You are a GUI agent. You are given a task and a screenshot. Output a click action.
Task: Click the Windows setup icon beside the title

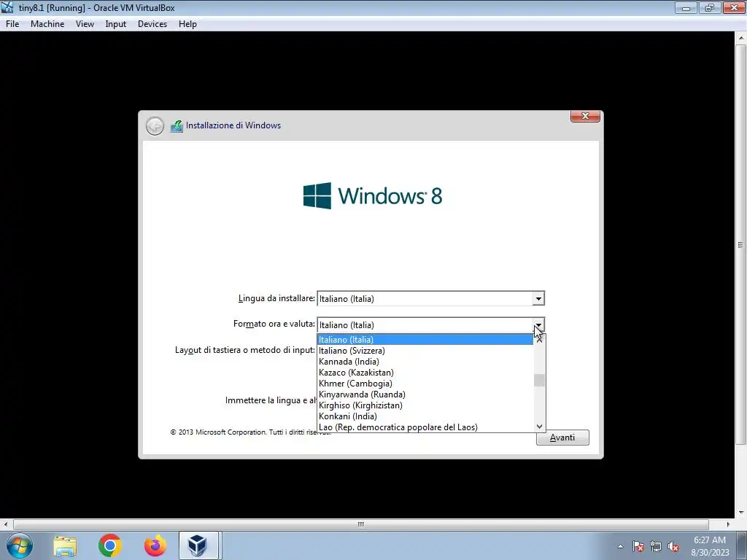(x=177, y=126)
